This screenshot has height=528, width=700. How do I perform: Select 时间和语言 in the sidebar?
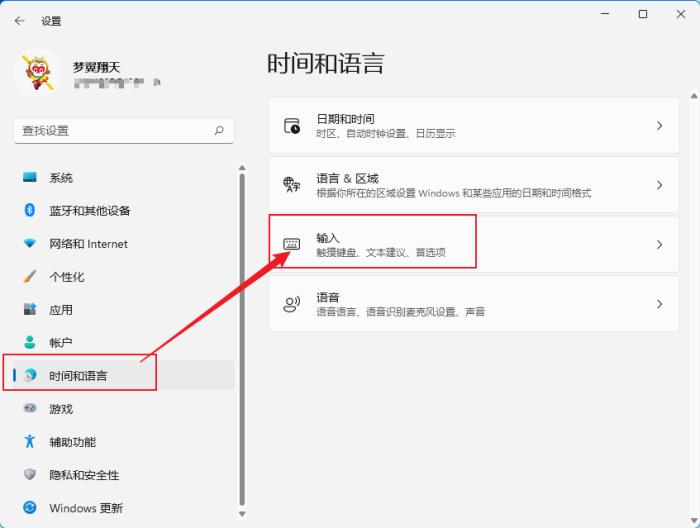pyautogui.click(x=78, y=376)
